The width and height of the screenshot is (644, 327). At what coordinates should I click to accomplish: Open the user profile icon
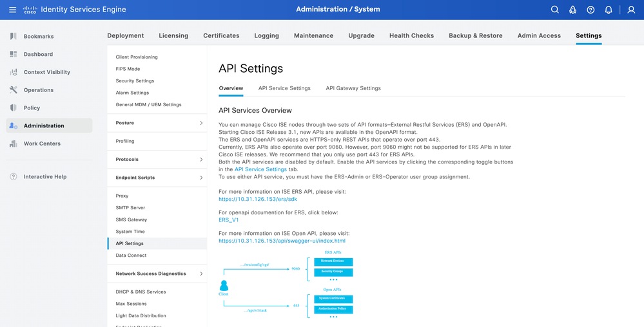click(631, 10)
